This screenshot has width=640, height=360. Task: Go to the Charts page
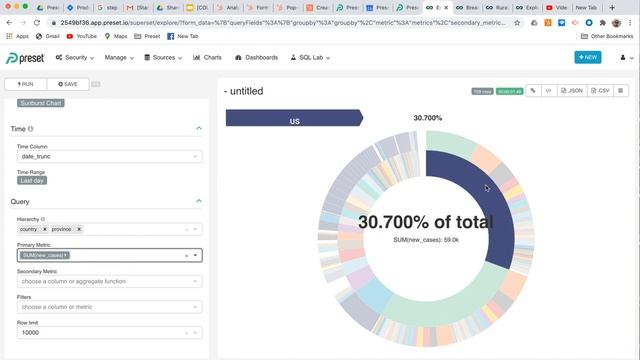[207, 58]
